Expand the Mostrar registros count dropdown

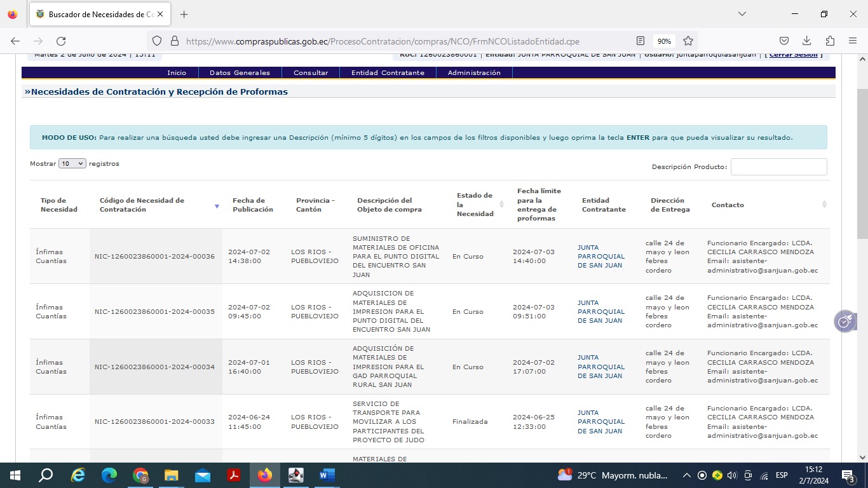[72, 164]
